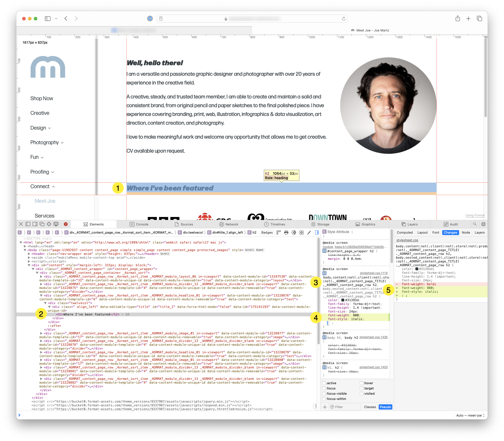Screen dimensions: 504x441
Task: Open the Layout sidebar tab
Action: 422,232
